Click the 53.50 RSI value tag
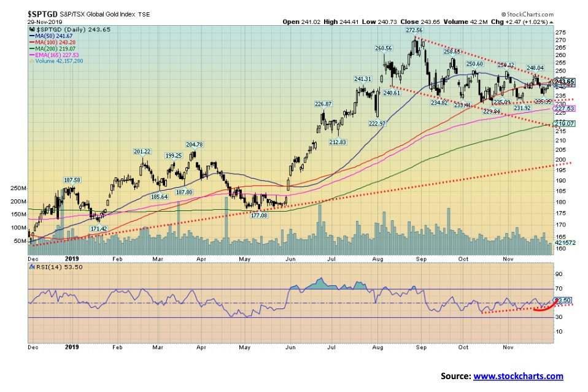Viewport: 588px width, 392px height. click(563, 300)
